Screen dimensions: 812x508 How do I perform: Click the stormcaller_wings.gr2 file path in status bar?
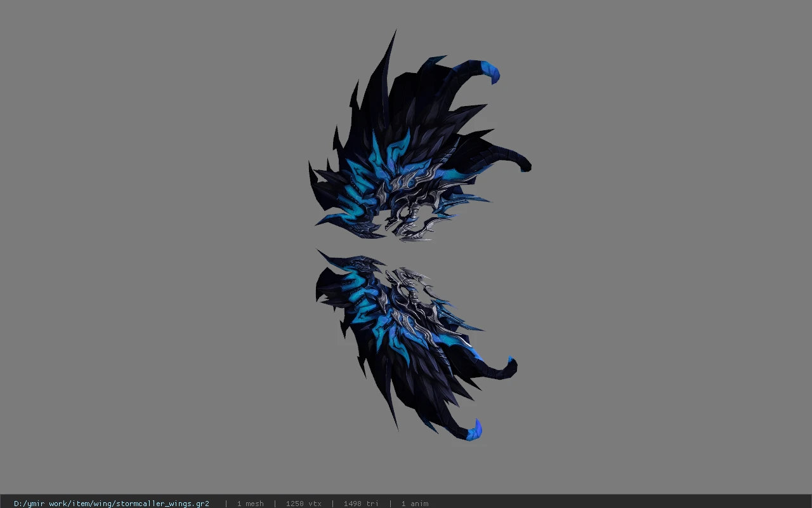tap(112, 504)
